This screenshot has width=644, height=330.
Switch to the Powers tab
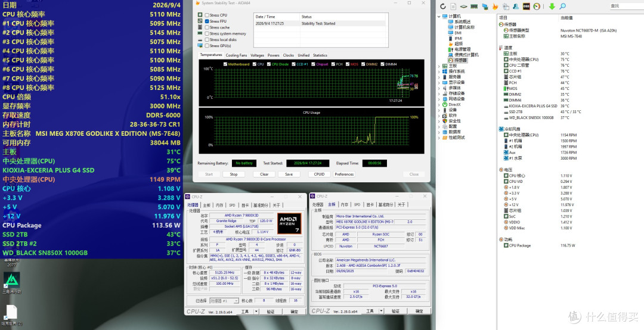273,55
